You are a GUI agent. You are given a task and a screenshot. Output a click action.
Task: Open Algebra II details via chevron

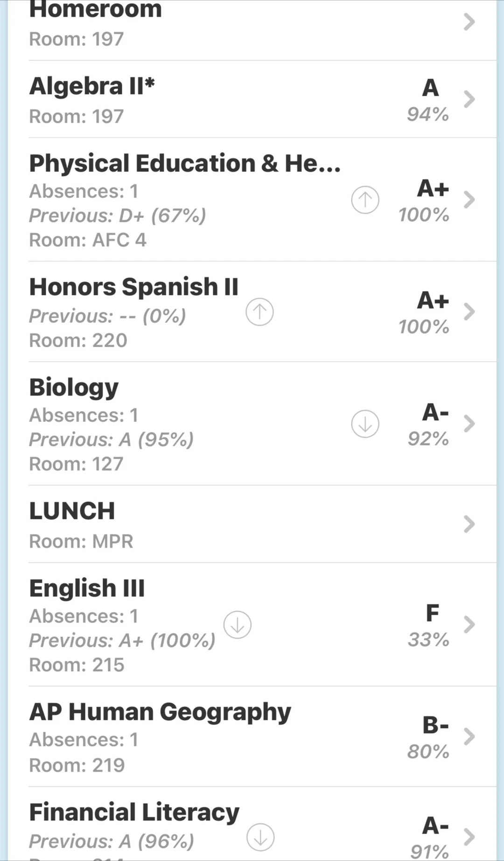pyautogui.click(x=469, y=99)
